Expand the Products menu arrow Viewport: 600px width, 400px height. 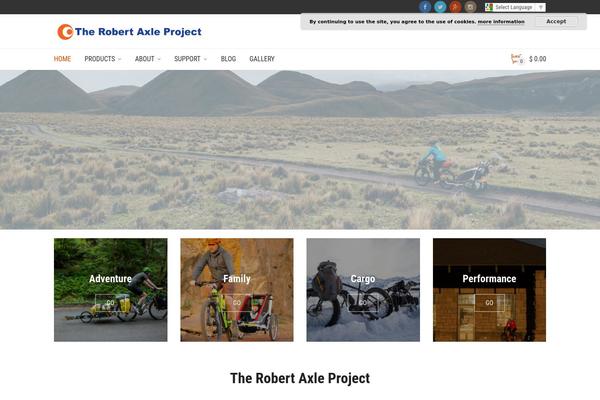coord(120,59)
